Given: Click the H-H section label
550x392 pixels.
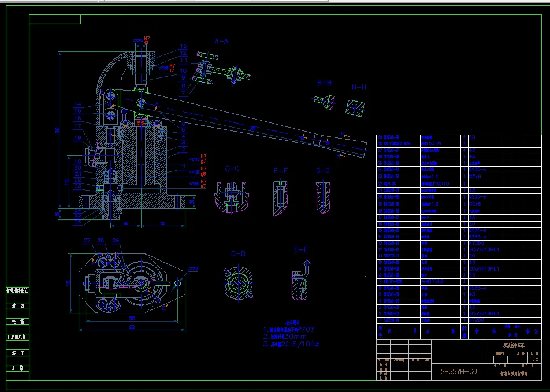Looking at the screenshot, I should (x=359, y=87).
